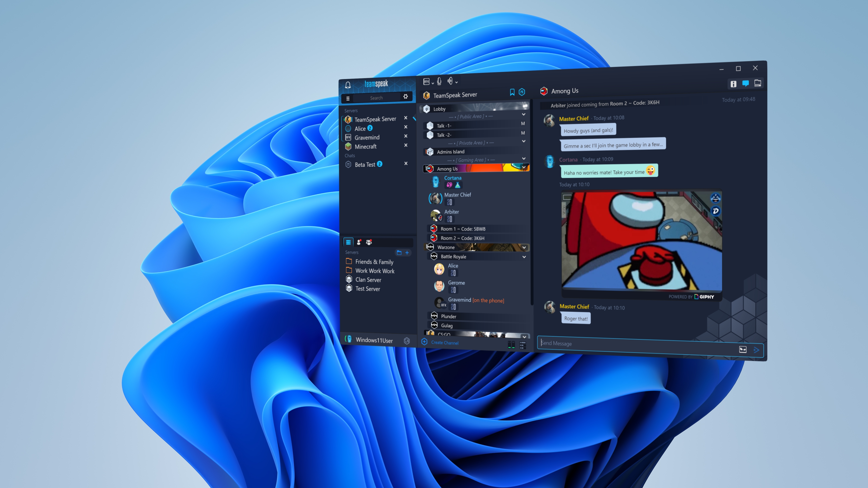Click the blue hexagon server icon beside the bookmark
The width and height of the screenshot is (868, 488).
coord(522,92)
